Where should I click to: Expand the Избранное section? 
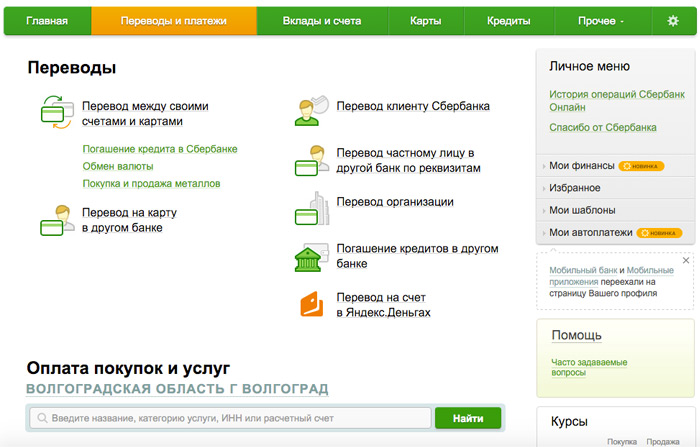[574, 188]
